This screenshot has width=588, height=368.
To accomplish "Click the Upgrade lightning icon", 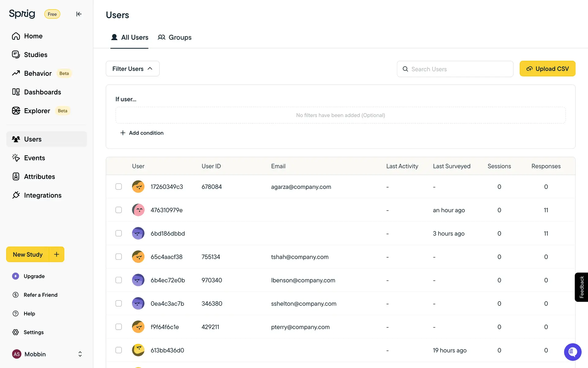I will pyautogui.click(x=16, y=276).
